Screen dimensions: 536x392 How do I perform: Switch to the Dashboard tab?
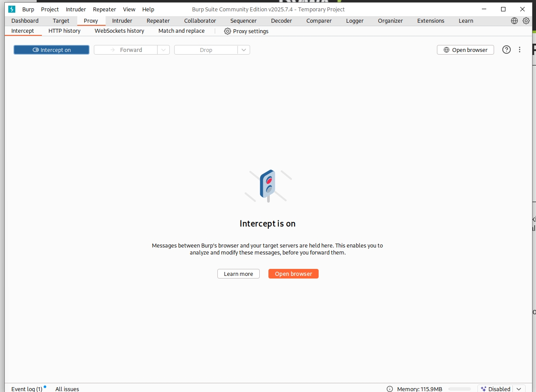click(x=25, y=21)
